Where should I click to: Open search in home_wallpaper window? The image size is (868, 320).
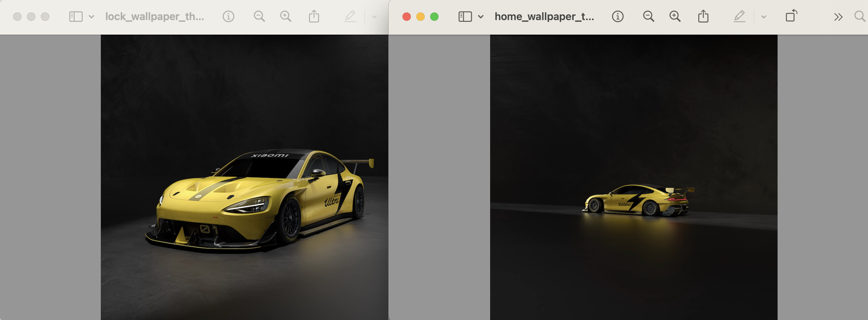860,16
